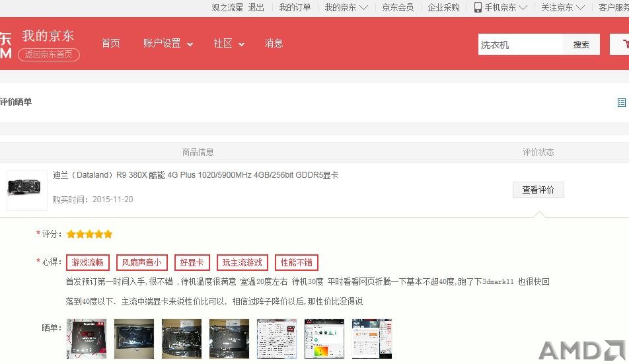Screen dimensions: 629x364
Task: Click the 退出 logout link
Action: click(x=256, y=8)
